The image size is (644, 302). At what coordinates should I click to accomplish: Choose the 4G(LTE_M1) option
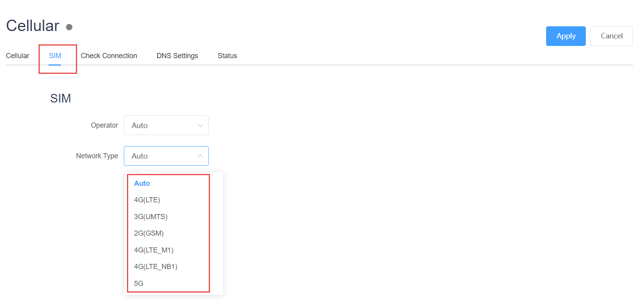click(x=153, y=250)
